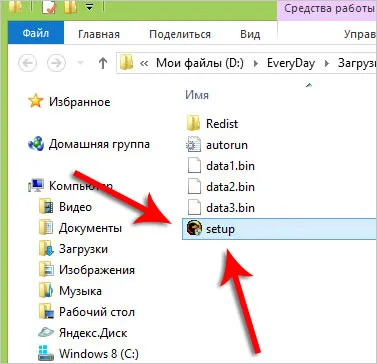Click the Изображения folder icon
The height and width of the screenshot is (364, 377).
click(x=46, y=270)
